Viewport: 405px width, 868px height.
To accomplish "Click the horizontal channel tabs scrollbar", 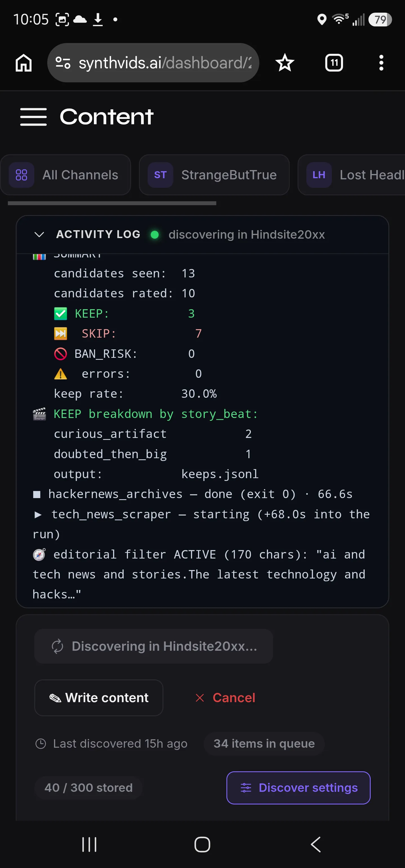I will point(112,203).
